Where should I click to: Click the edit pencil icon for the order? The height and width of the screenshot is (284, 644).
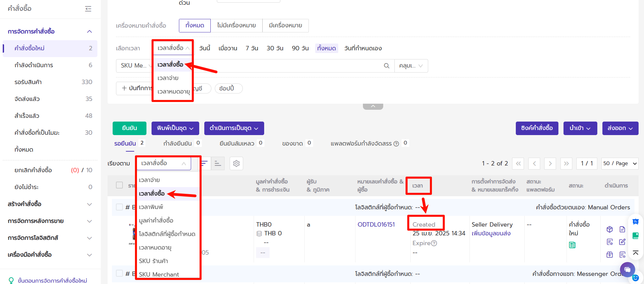(x=622, y=242)
